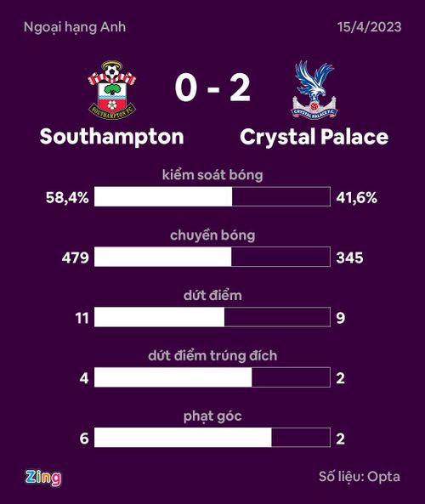Click the Ngoại hạng Anh league label
This screenshot has height=504, width=425.
pos(75,28)
